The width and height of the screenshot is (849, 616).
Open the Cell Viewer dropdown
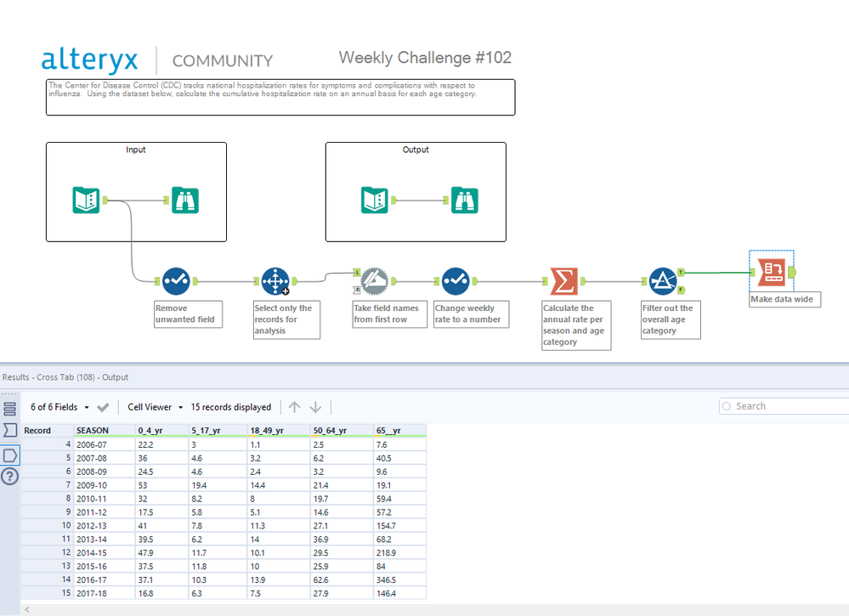point(155,407)
